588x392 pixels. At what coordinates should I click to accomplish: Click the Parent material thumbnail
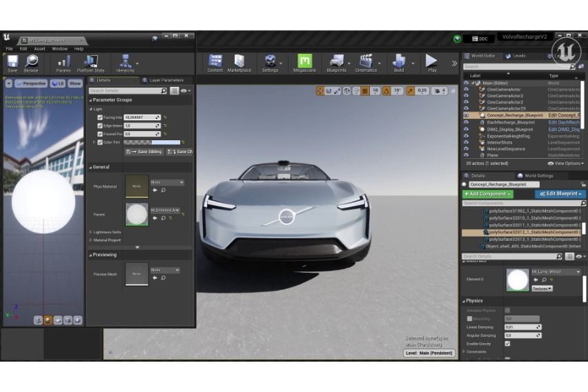coord(137,215)
